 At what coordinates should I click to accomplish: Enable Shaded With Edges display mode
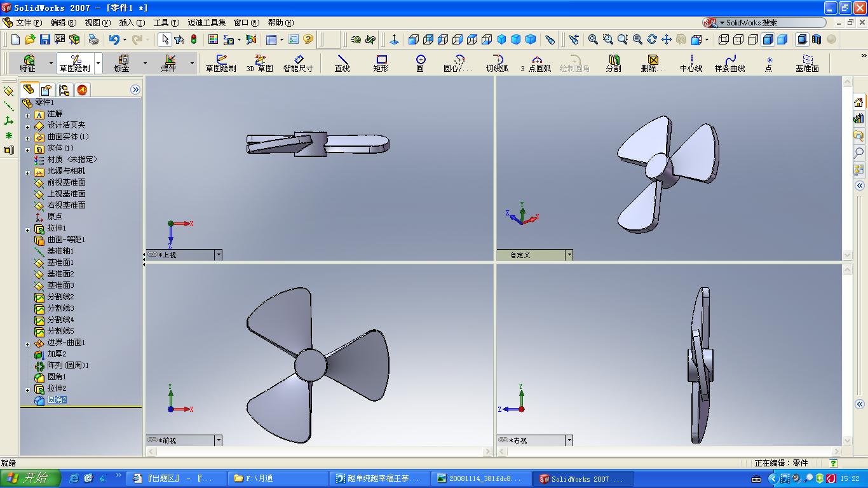pos(768,39)
